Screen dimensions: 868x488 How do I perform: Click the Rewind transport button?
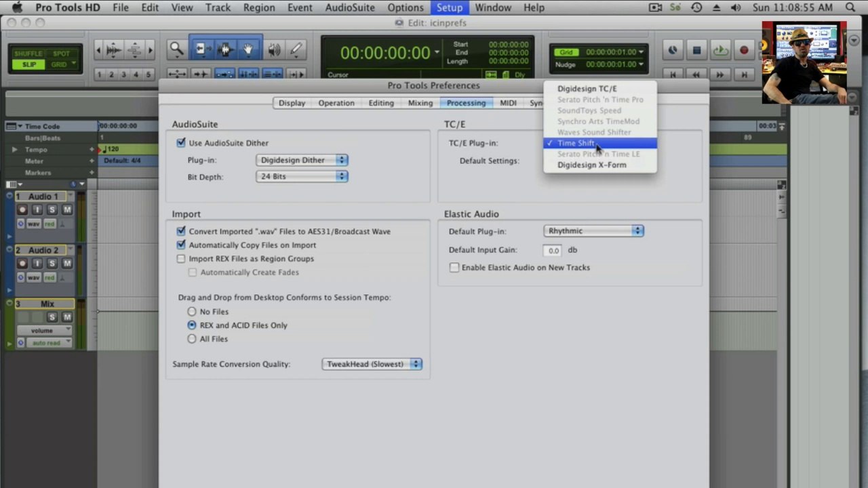(696, 75)
